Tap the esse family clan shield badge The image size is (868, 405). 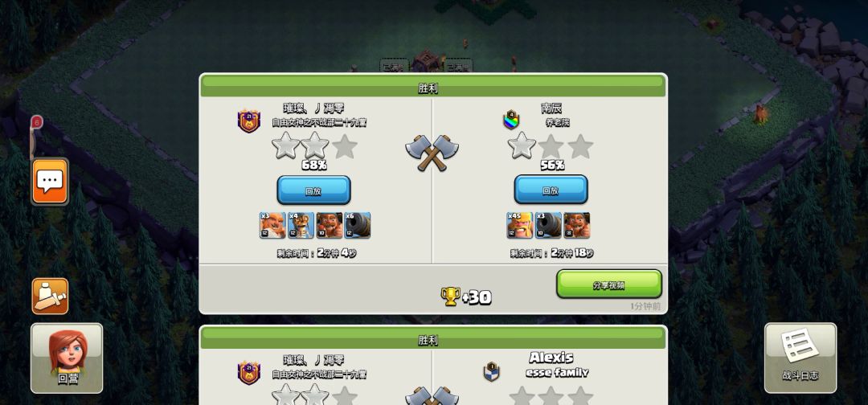click(x=492, y=371)
